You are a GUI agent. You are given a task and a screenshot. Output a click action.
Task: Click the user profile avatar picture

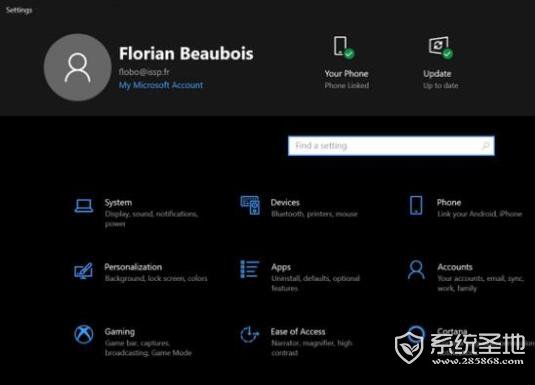click(77, 67)
